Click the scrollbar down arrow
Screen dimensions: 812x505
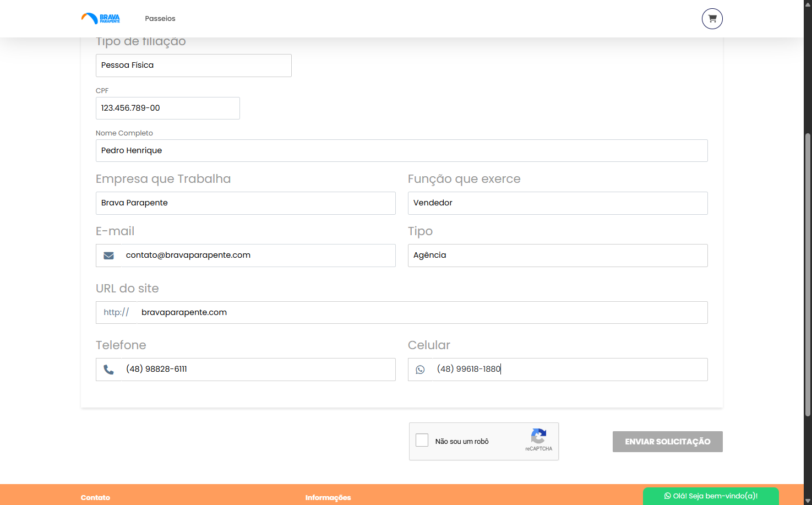808,501
